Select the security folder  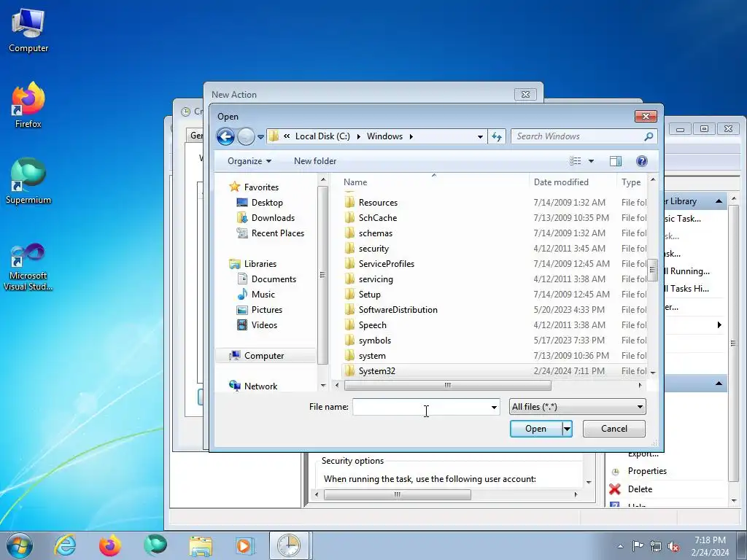click(373, 249)
